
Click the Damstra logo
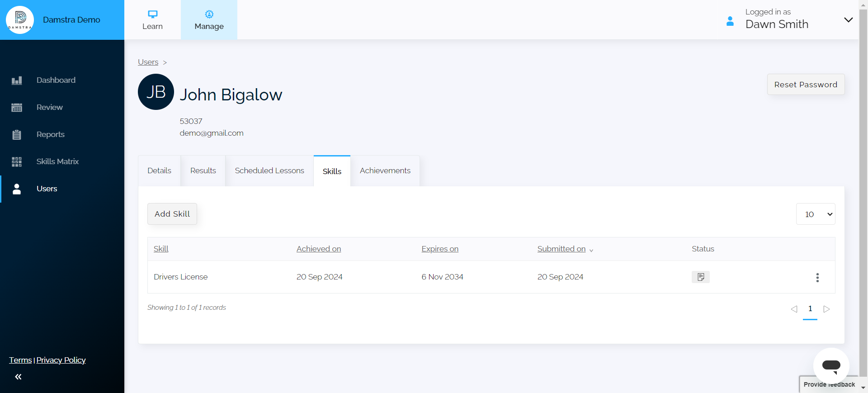(20, 20)
